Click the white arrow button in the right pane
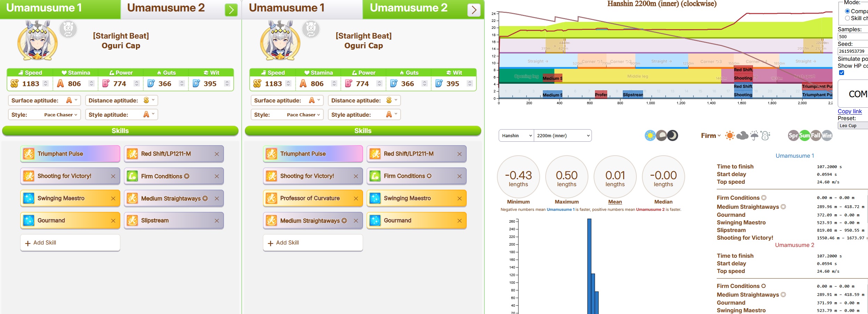Screen dimensions: 868x314 tap(474, 10)
